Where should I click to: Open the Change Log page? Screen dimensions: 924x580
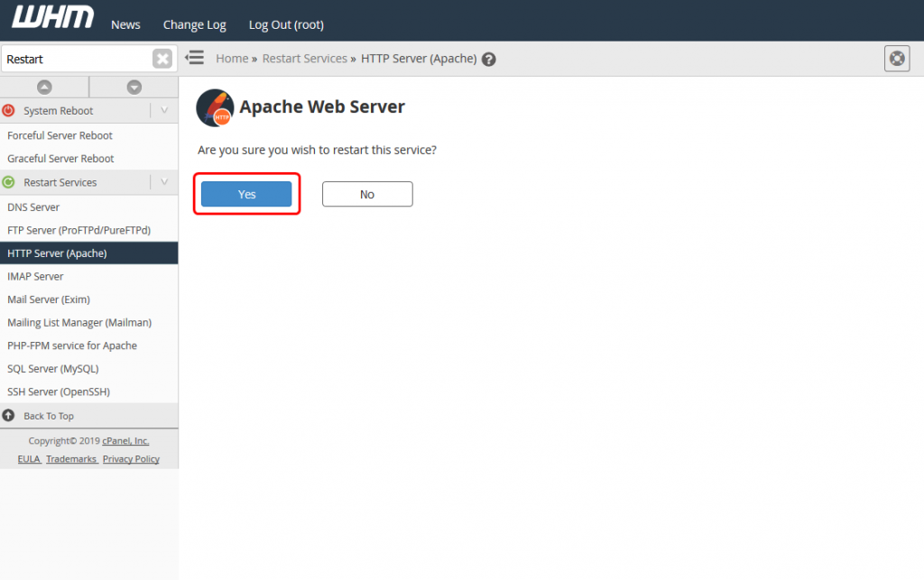point(194,24)
